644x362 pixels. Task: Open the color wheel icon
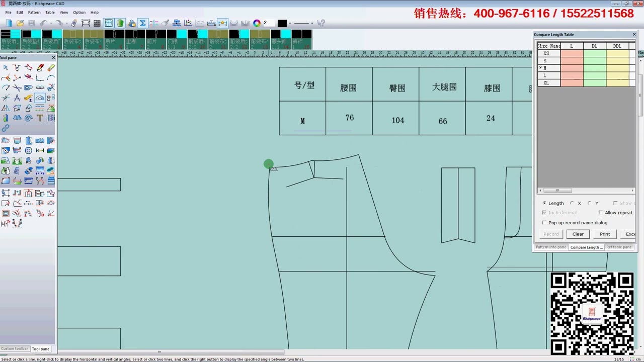(257, 23)
